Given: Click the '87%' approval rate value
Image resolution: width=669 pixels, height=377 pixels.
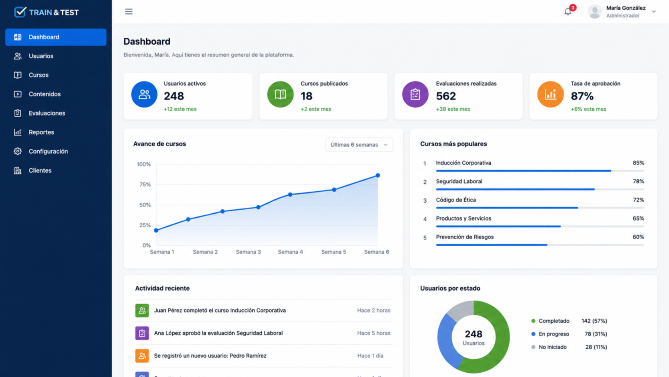Looking at the screenshot, I should click(582, 96).
